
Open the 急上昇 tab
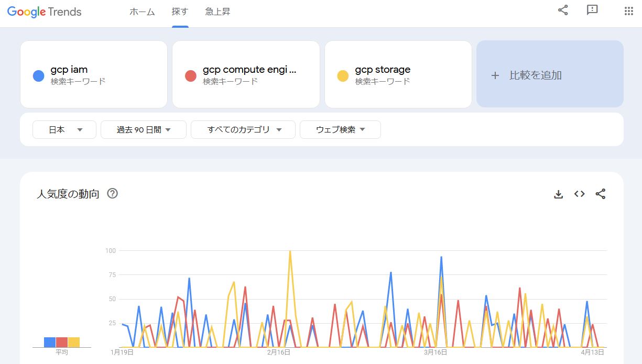[217, 12]
